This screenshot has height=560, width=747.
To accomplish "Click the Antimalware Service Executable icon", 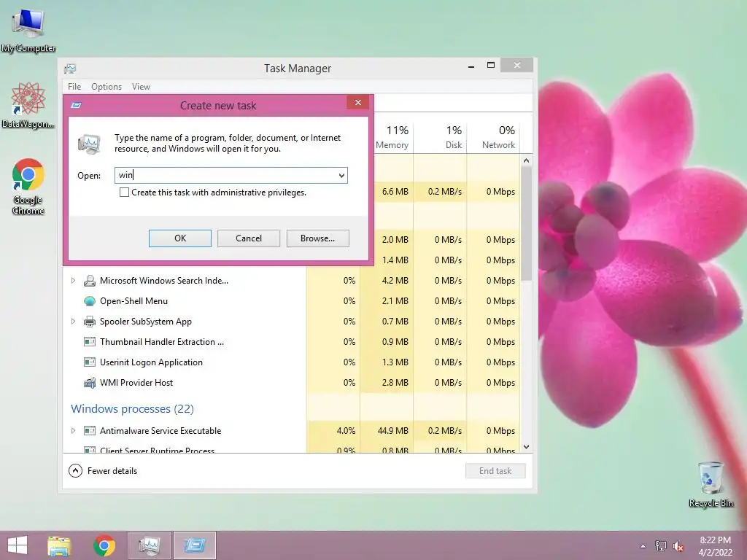I will click(90, 431).
